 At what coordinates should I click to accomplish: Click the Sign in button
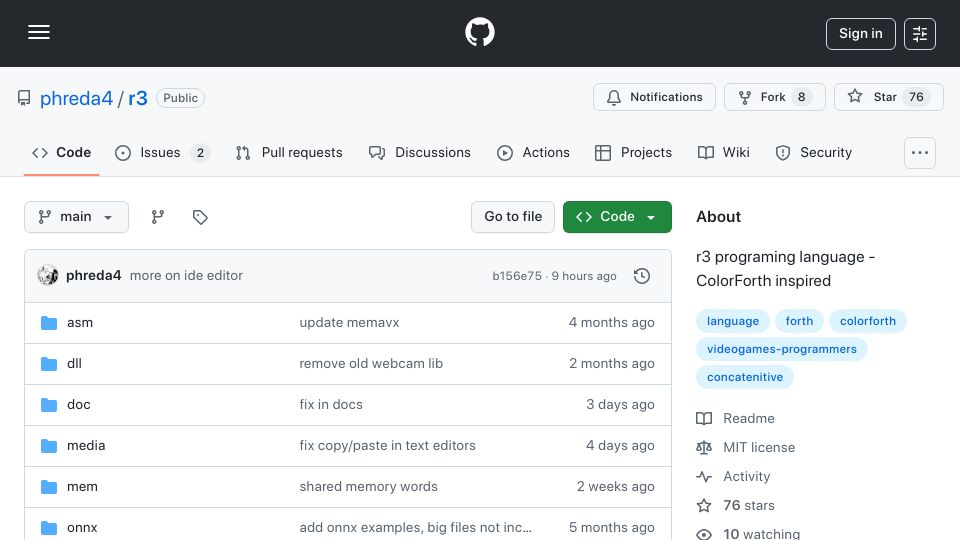pos(860,34)
